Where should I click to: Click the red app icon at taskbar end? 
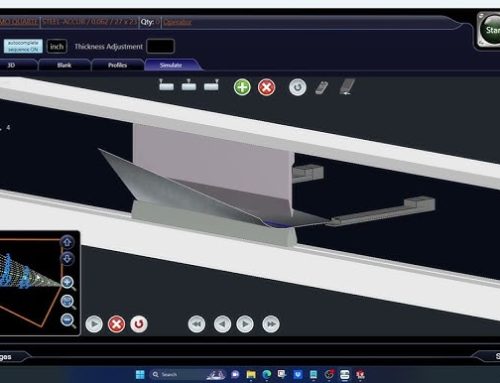(x=360, y=375)
